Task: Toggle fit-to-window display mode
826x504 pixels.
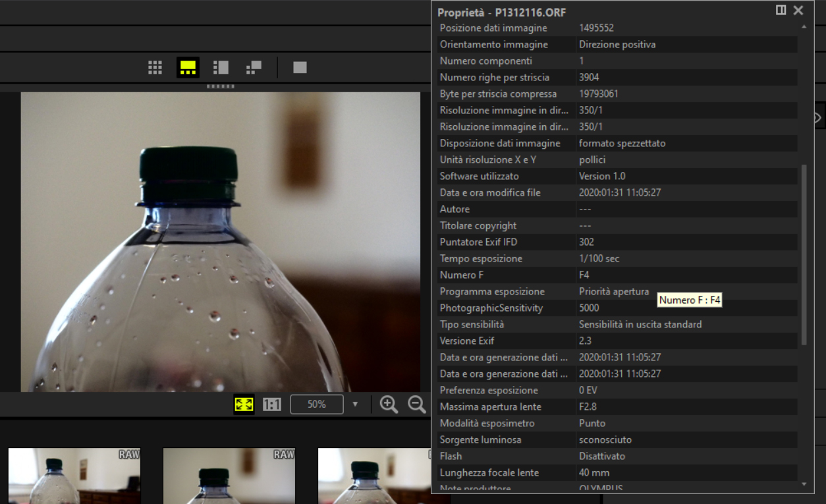Action: pos(244,405)
